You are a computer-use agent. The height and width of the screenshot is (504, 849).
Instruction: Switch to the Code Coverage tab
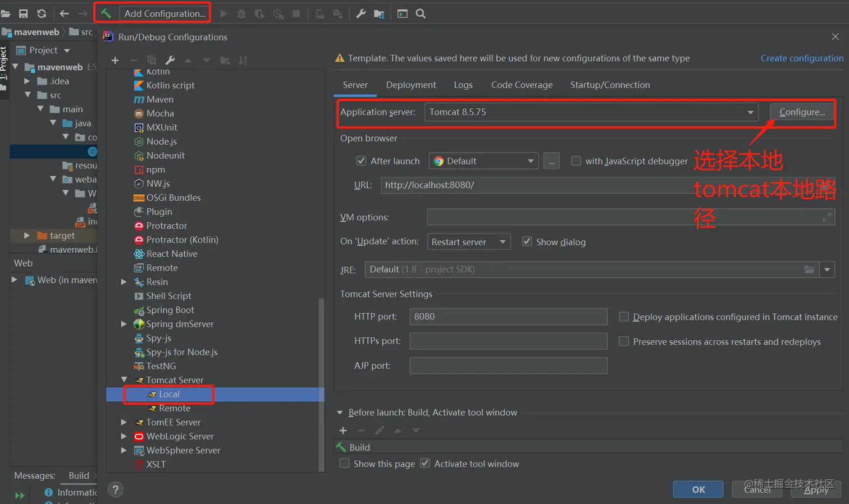pyautogui.click(x=522, y=85)
